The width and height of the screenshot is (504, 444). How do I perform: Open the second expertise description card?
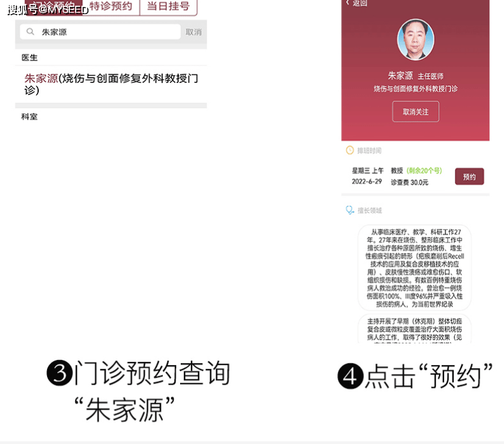click(x=415, y=329)
